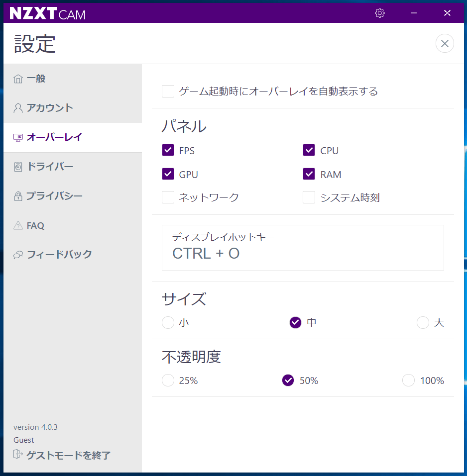This screenshot has height=476, width=467.
Task: Uncheck the CPU panel checkbox
Action: 309,150
